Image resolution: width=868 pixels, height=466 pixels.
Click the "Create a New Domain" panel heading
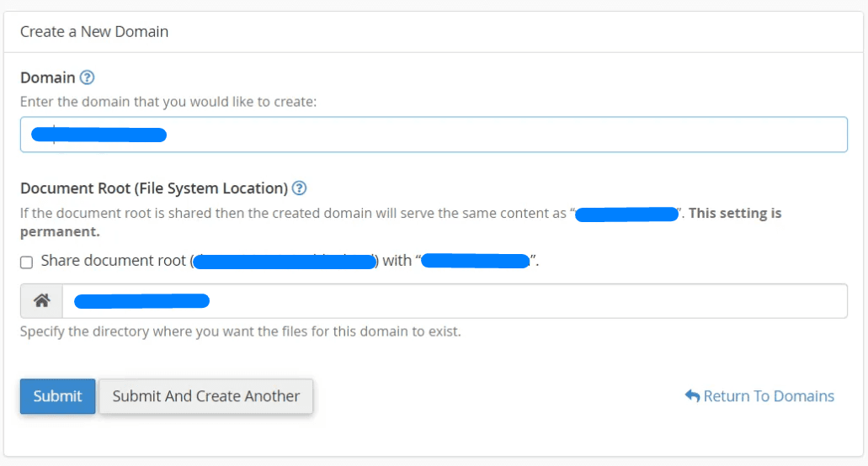94,32
